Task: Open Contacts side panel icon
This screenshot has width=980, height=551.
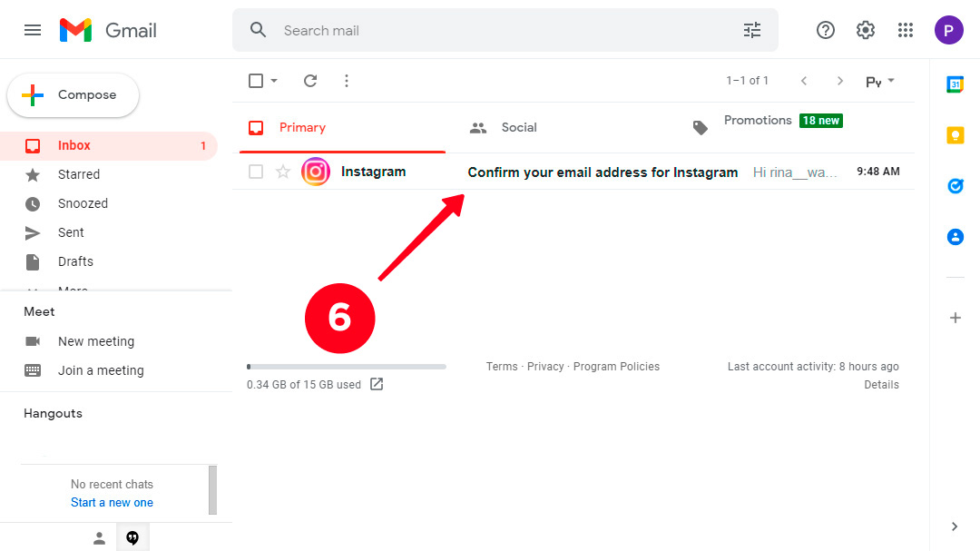Action: [955, 237]
